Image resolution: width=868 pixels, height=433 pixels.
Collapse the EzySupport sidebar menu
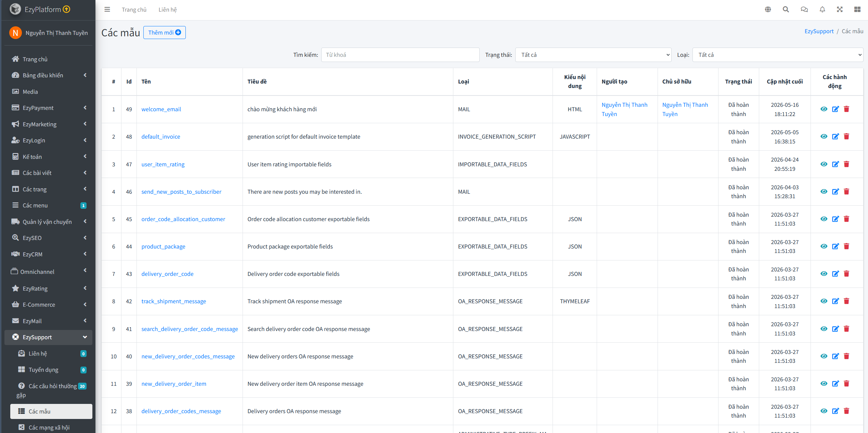[x=49, y=337]
